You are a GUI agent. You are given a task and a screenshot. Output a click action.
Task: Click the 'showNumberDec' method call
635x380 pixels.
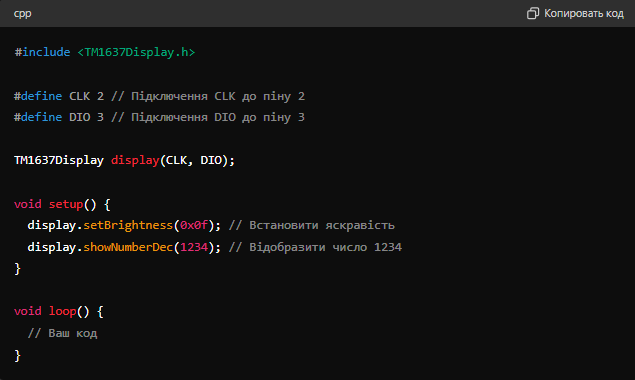click(128, 247)
